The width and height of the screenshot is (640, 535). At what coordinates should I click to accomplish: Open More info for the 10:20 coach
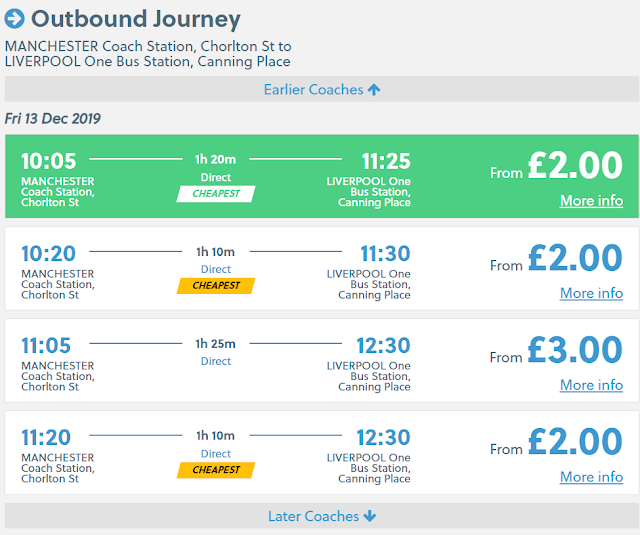click(x=591, y=293)
